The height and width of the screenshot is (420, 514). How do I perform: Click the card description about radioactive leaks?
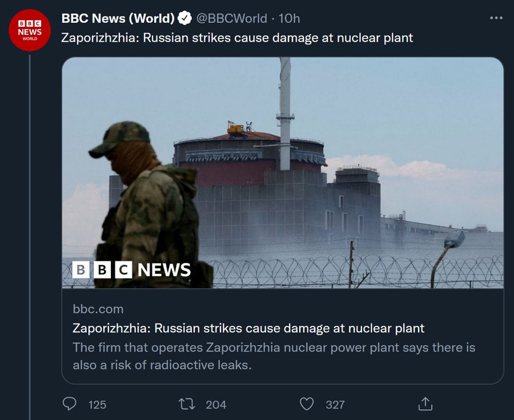click(274, 356)
